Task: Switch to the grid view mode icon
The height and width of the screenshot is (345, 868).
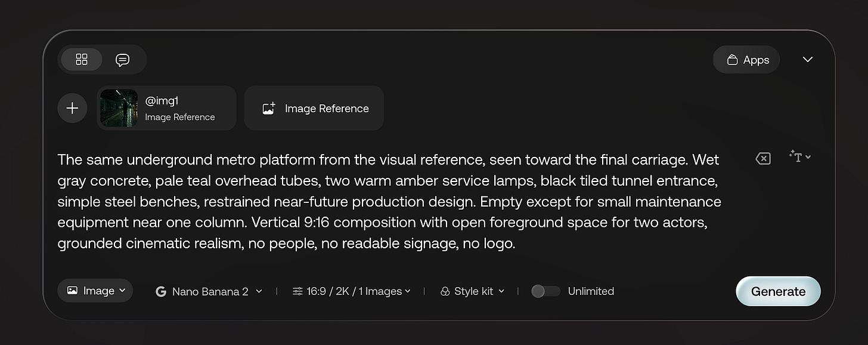Action: [82, 59]
